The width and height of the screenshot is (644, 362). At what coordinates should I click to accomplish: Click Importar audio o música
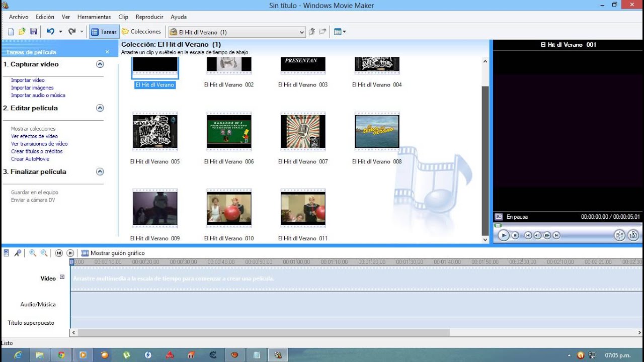(38, 96)
